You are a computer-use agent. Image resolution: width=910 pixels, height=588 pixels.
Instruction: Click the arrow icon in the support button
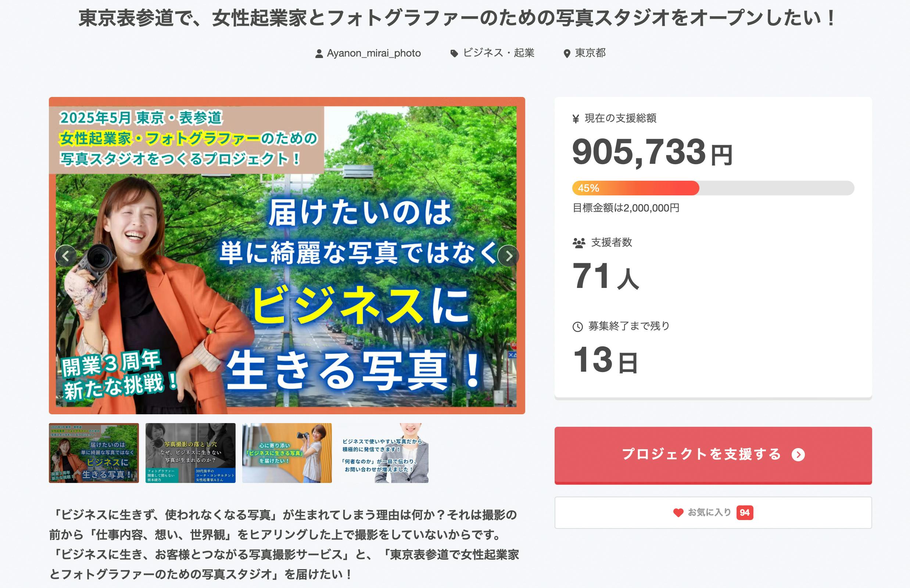pos(798,455)
